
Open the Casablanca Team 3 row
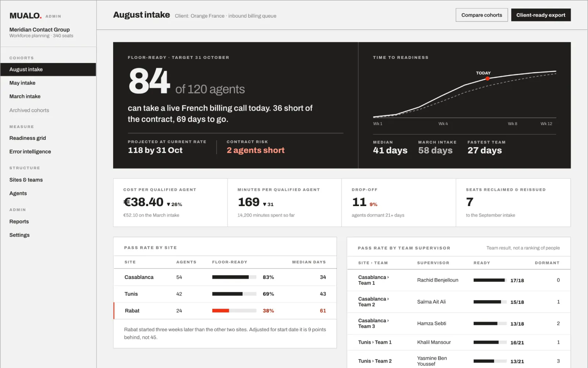pyautogui.click(x=459, y=323)
